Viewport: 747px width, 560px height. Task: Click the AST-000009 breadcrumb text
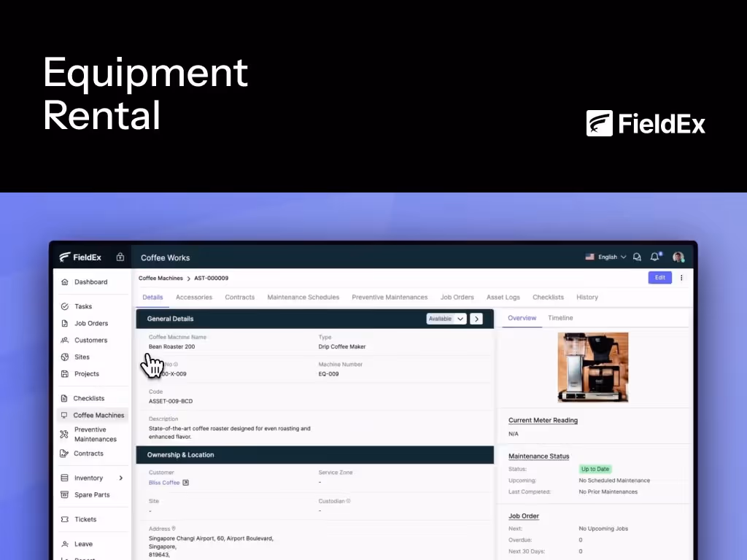tap(211, 278)
